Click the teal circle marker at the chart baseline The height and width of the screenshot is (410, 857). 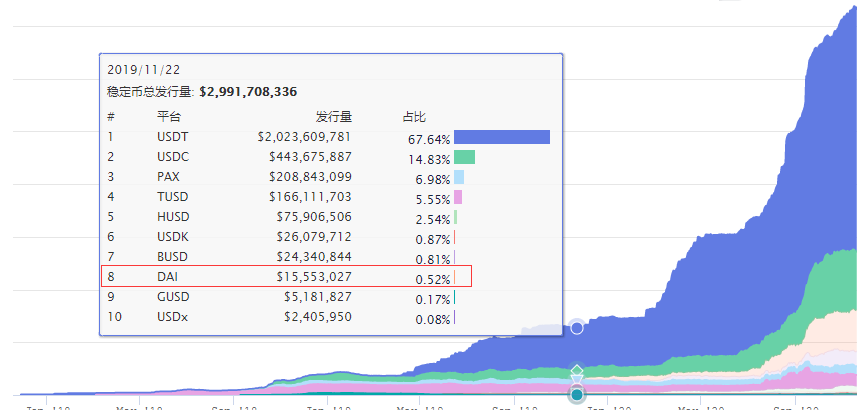[x=577, y=394]
